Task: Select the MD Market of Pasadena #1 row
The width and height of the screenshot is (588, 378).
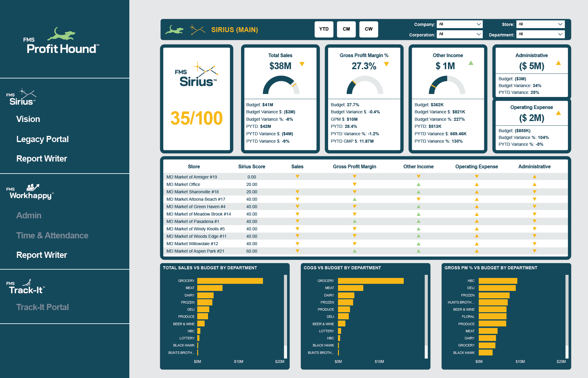Action: point(193,221)
